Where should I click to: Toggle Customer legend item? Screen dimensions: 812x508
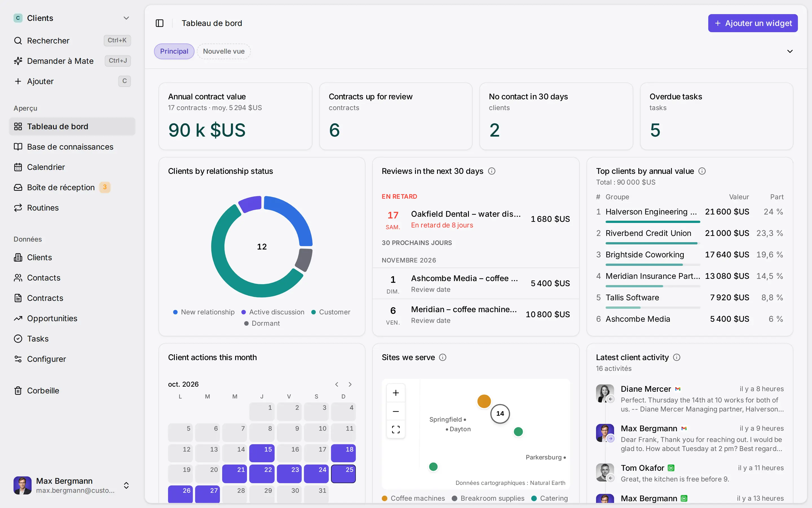tap(331, 312)
